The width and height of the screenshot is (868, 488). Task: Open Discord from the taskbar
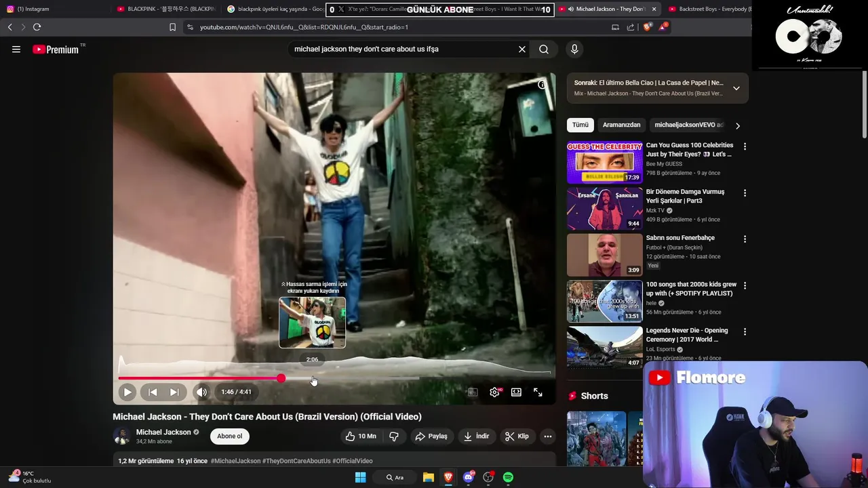pyautogui.click(x=468, y=477)
